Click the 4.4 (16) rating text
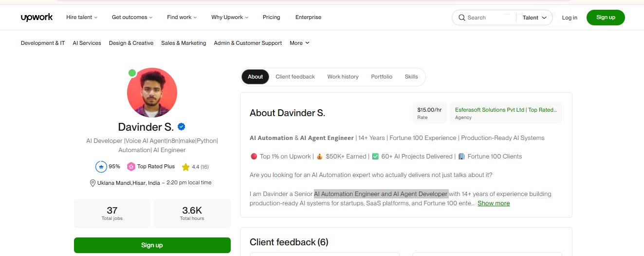 tap(200, 167)
